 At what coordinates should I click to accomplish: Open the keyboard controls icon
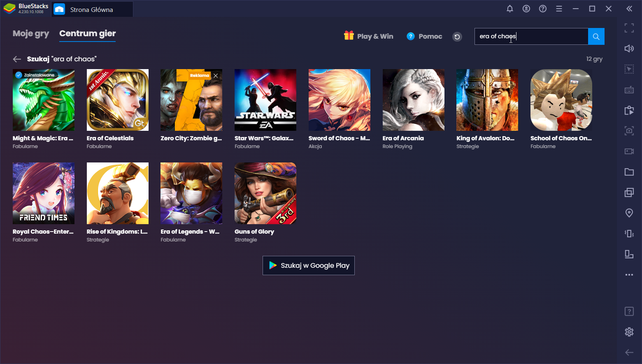(x=629, y=90)
